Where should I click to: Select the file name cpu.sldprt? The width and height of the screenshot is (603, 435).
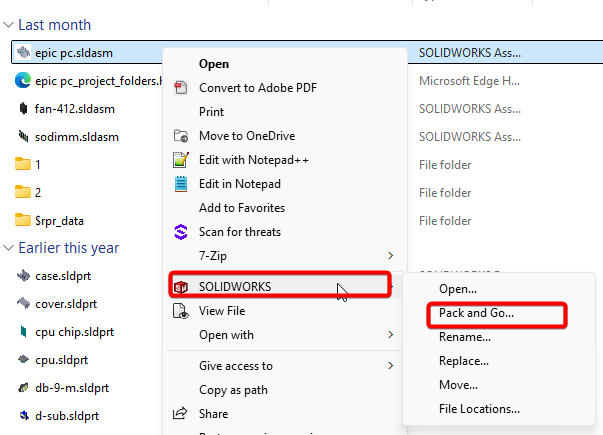pos(62,360)
